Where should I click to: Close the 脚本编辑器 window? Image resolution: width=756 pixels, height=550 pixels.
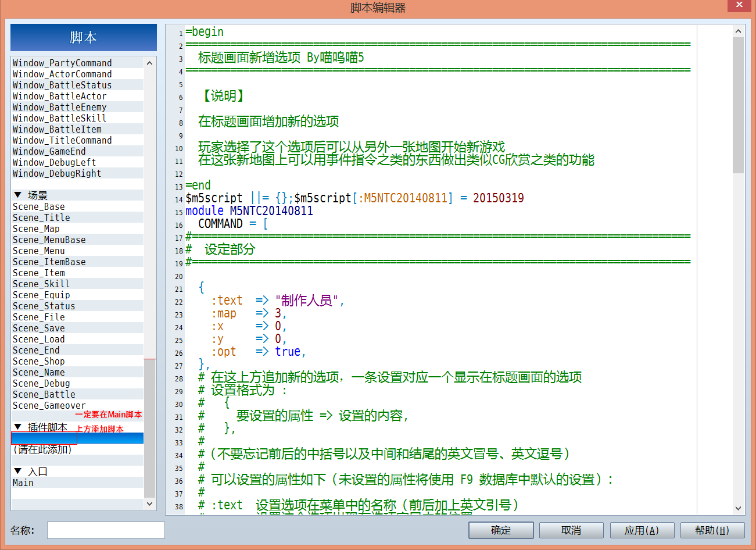point(739,5)
